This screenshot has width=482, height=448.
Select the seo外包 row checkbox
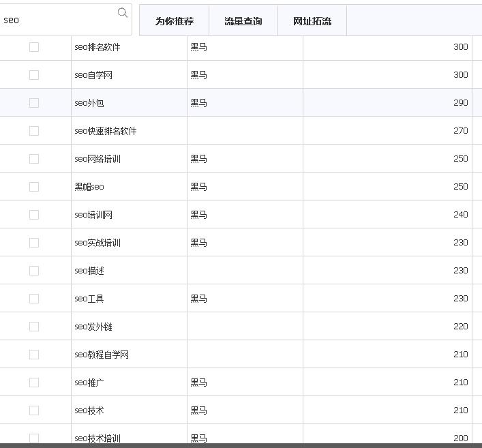[34, 103]
